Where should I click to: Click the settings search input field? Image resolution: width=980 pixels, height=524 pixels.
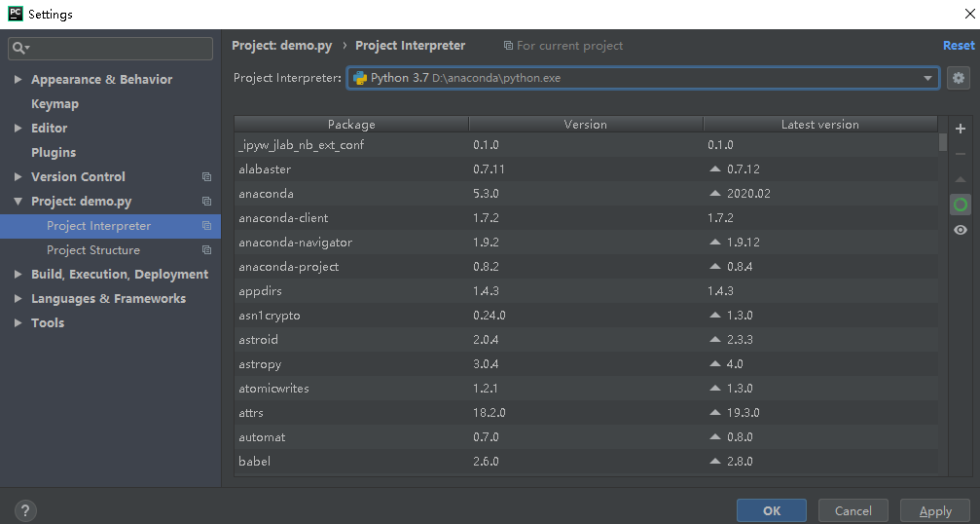coord(111,48)
